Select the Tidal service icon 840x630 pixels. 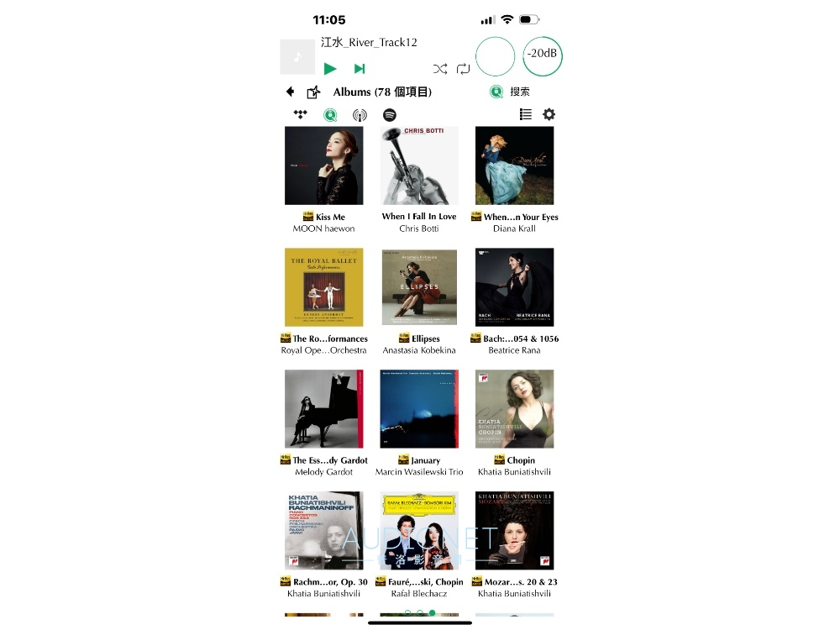[x=300, y=114]
